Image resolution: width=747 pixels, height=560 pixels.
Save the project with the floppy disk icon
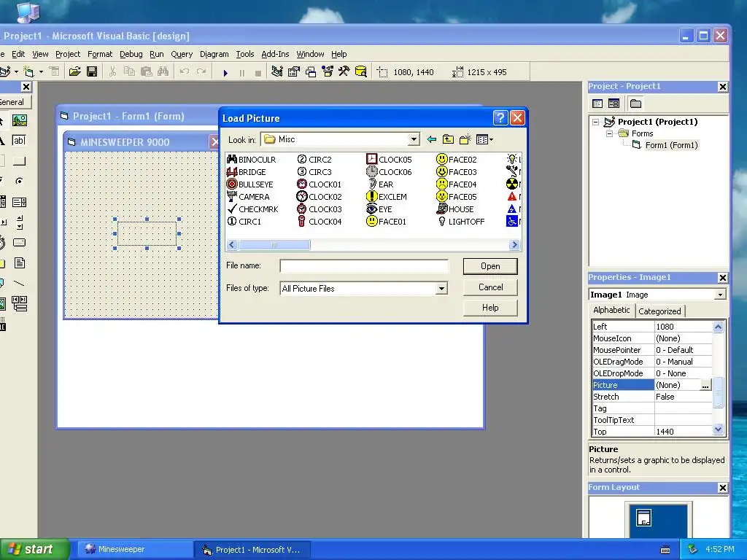92,72
